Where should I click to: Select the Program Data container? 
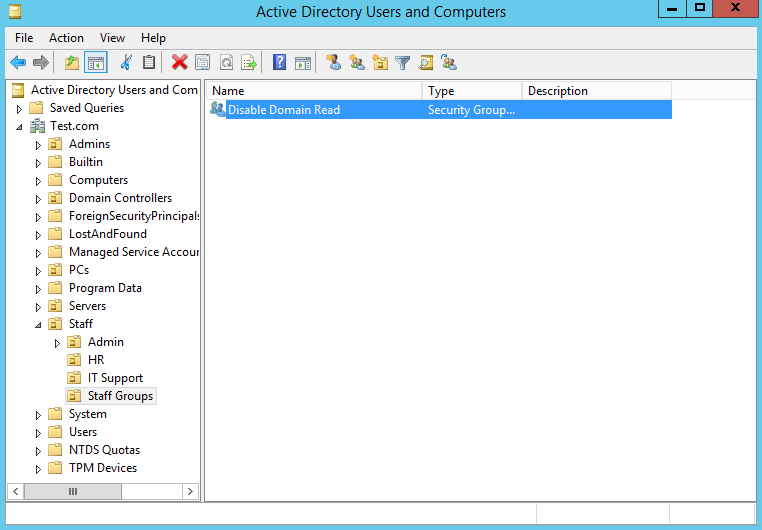[105, 288]
